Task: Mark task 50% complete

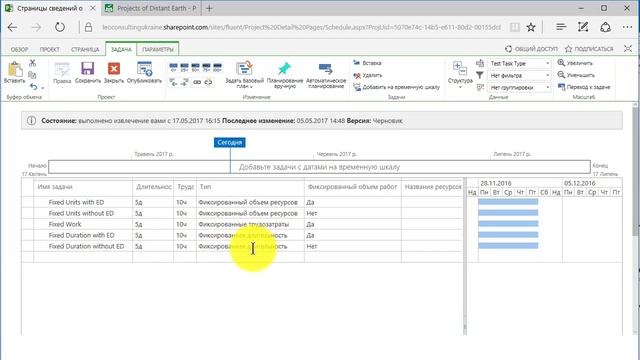Action: pyautogui.click(x=196, y=67)
